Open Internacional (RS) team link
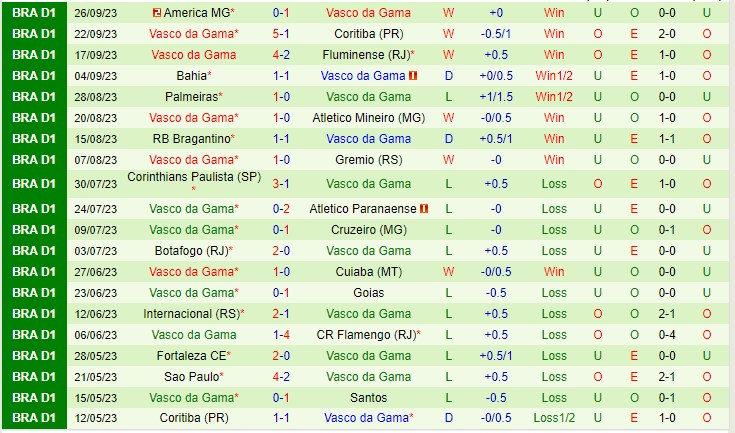 click(x=192, y=314)
